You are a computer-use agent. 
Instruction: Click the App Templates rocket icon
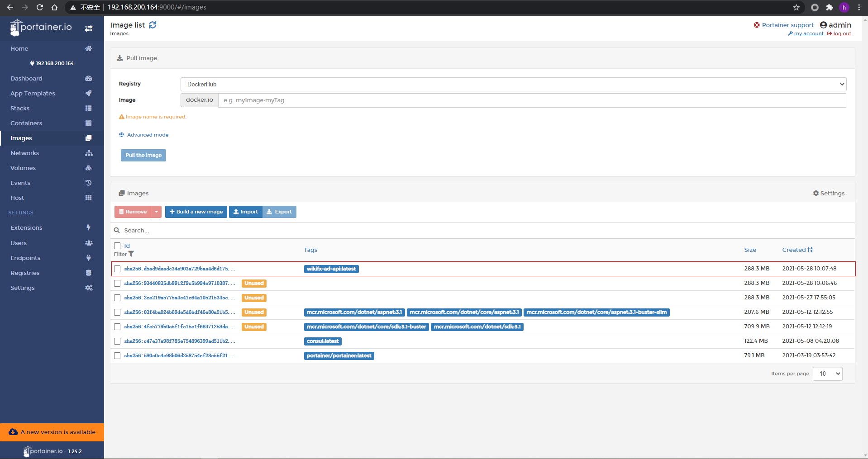click(x=89, y=93)
